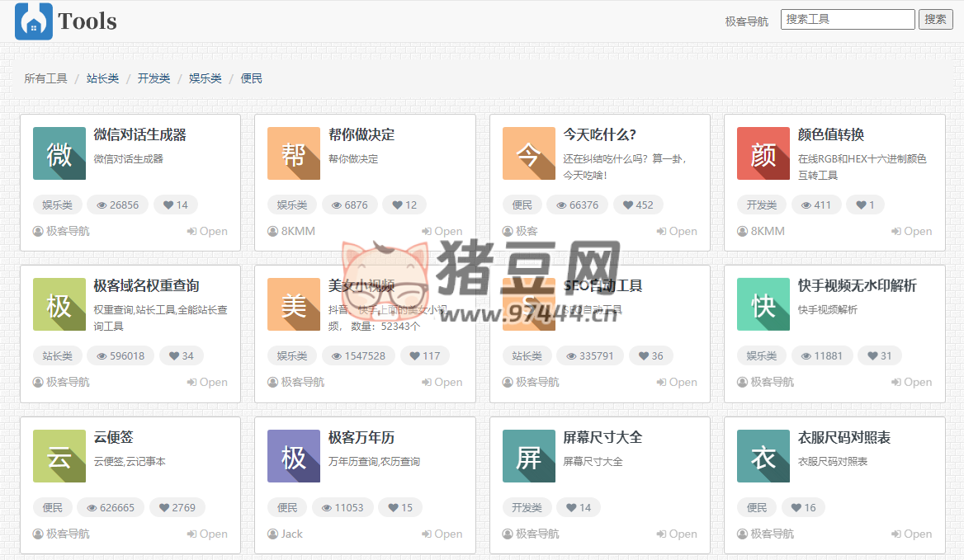
Task: Click the 美 icon on 美女小视频 card
Action: point(293,304)
